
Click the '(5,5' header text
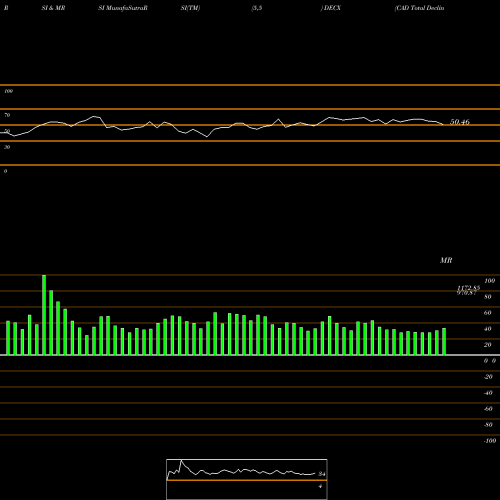click(257, 8)
